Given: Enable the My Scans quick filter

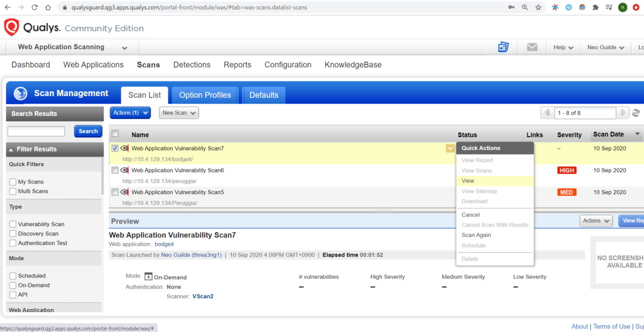Looking at the screenshot, I should tap(13, 182).
